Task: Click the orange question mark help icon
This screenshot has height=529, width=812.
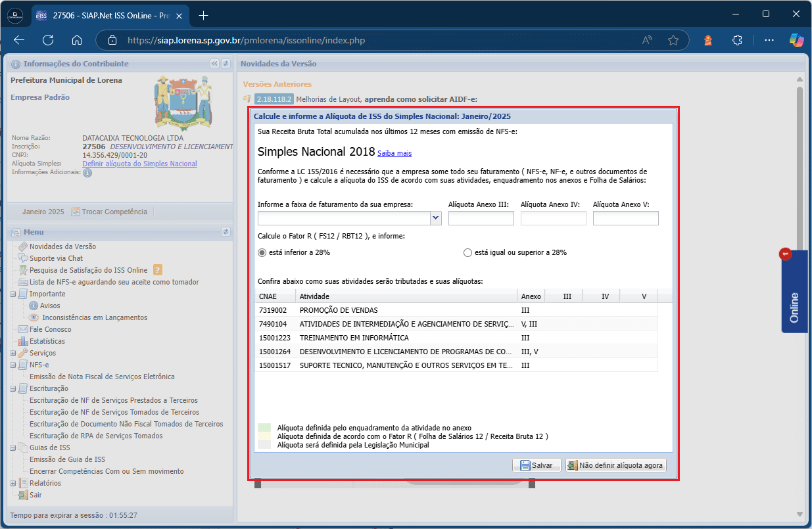Action: click(158, 270)
